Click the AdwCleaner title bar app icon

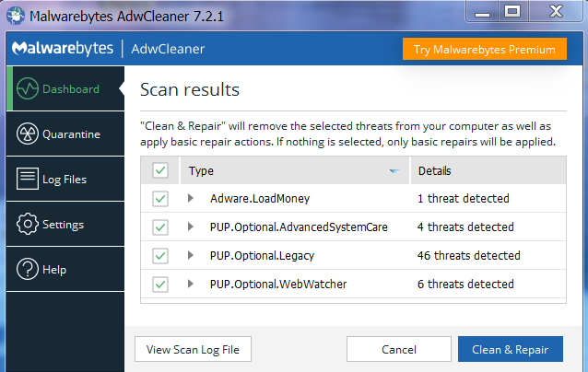point(16,16)
